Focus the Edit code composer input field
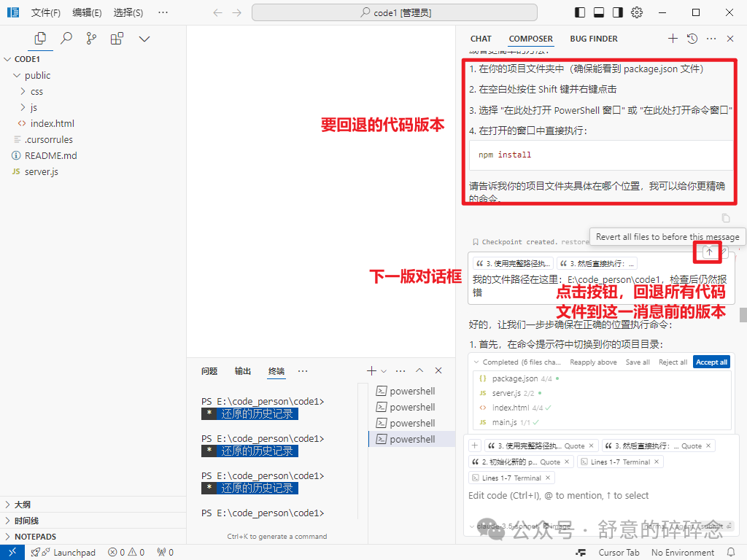Screen dimensions: 747x560 click(x=601, y=496)
